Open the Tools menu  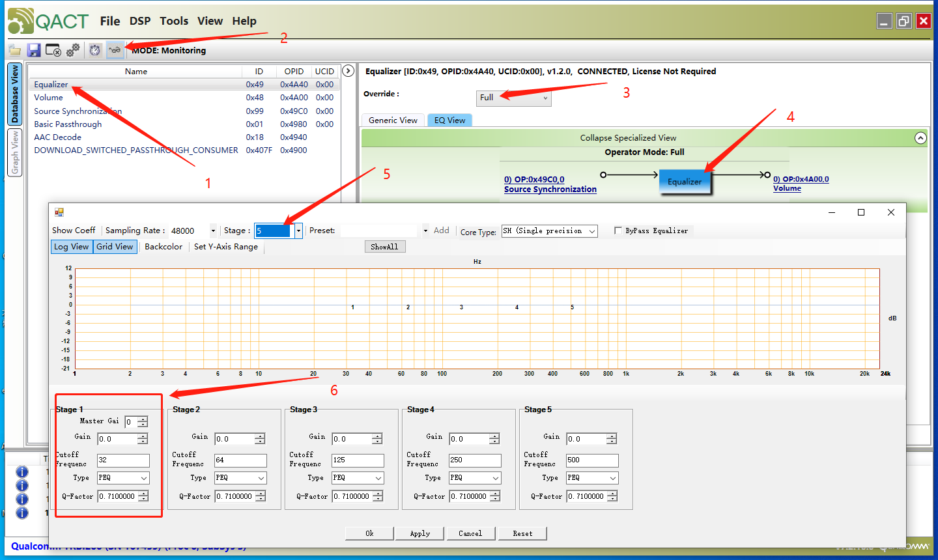click(x=174, y=21)
